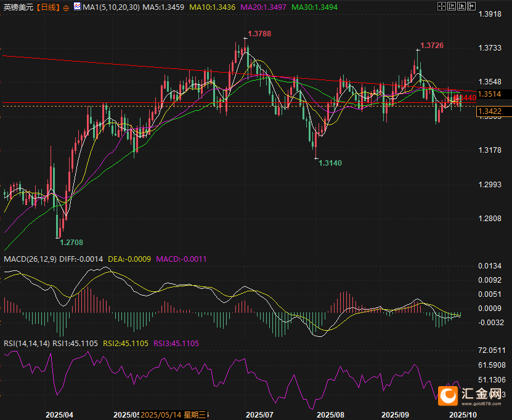Click the four-arrow pan icon at top right
The height and width of the screenshot is (420, 512).
[441, 7]
